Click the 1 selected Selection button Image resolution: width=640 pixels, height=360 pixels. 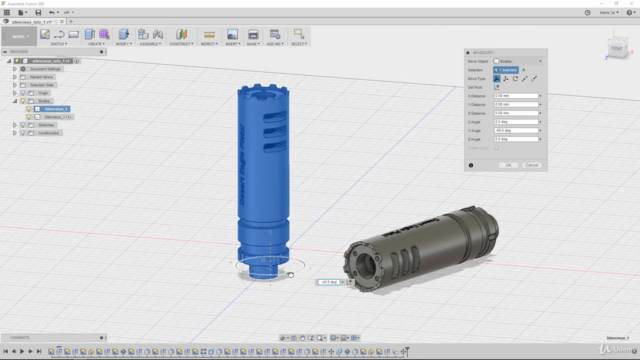(x=506, y=70)
